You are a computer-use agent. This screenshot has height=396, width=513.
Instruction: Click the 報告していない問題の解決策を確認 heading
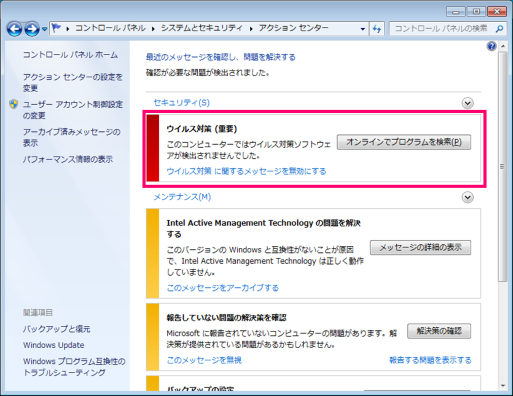click(227, 317)
